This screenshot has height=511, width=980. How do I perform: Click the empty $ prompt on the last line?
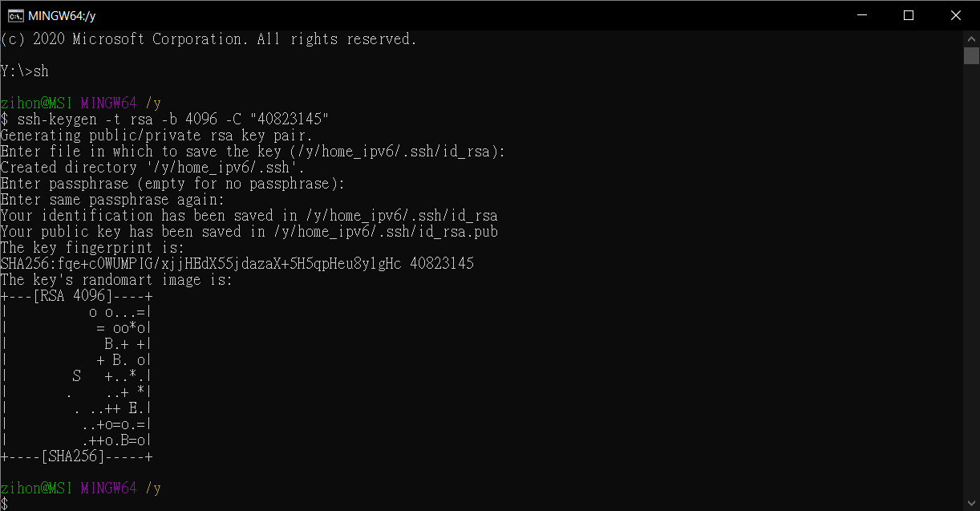click(5, 504)
